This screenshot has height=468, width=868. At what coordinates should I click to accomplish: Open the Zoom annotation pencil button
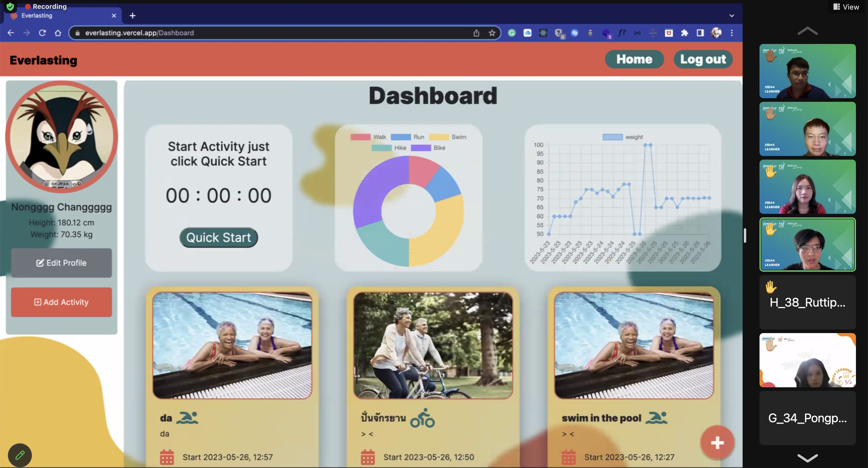tap(20, 455)
